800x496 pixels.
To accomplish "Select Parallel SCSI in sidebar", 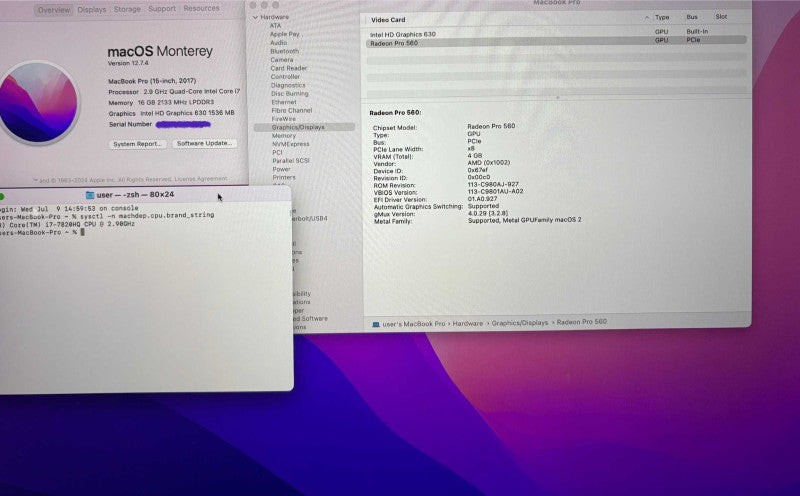I will tap(291, 161).
